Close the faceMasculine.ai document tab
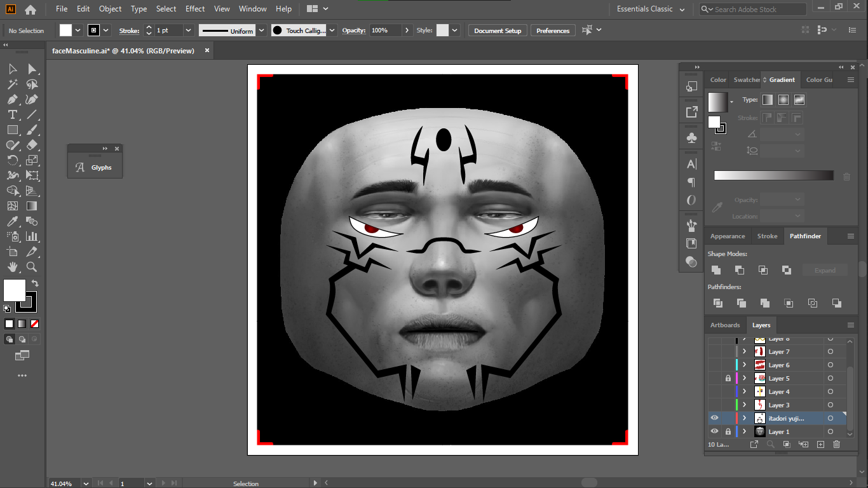Screen dimensions: 868x488 pyautogui.click(x=207, y=51)
